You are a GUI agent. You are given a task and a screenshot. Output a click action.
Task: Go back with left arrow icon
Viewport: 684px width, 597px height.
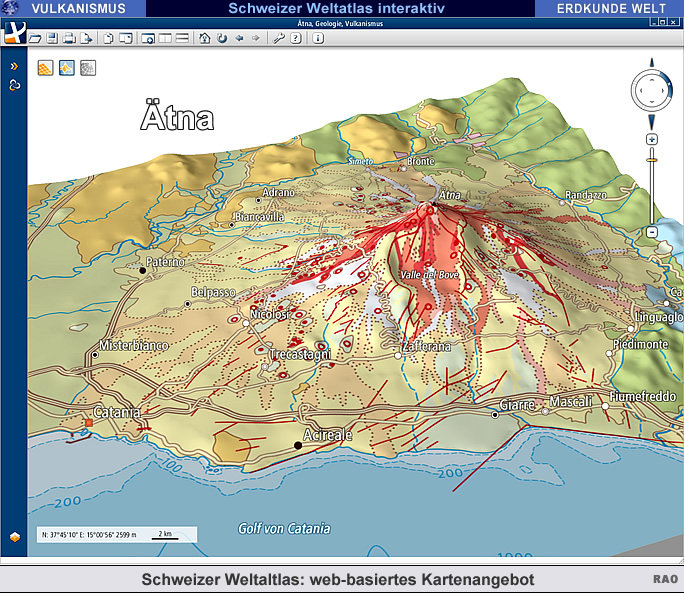(x=239, y=38)
